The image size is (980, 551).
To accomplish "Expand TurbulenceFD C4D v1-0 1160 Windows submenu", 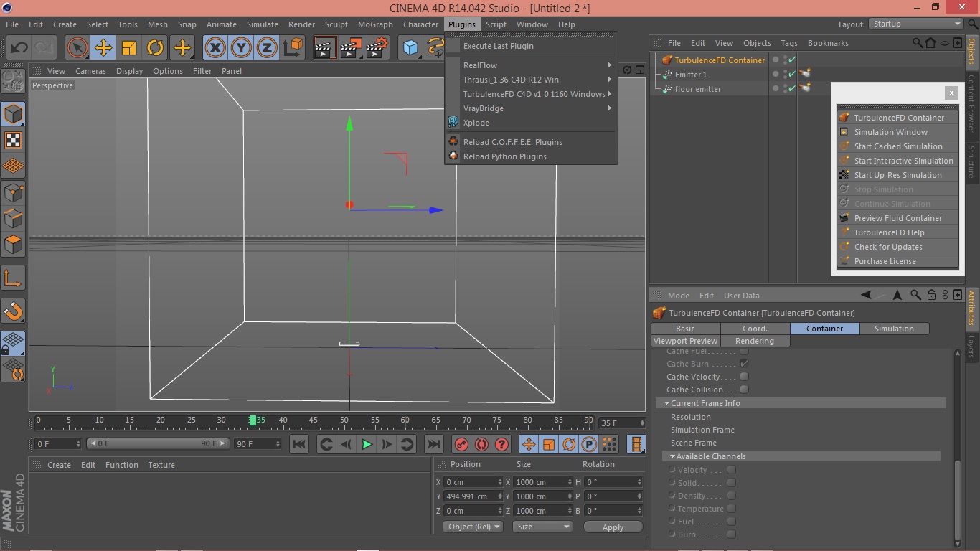I will pyautogui.click(x=532, y=94).
